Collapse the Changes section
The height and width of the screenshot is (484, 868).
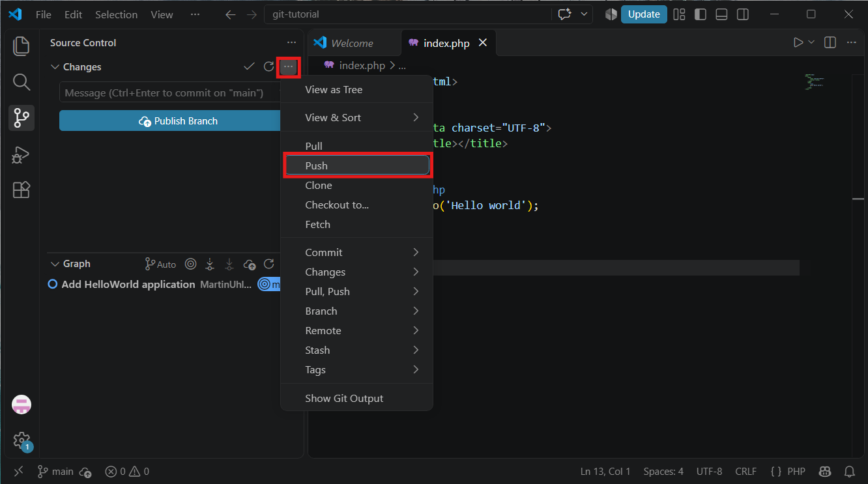(x=55, y=67)
